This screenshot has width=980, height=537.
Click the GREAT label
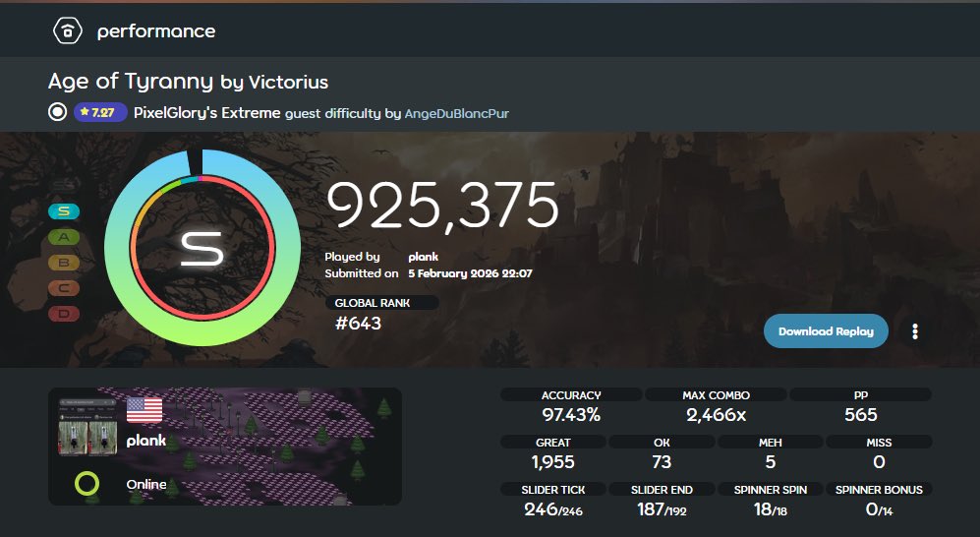point(553,443)
